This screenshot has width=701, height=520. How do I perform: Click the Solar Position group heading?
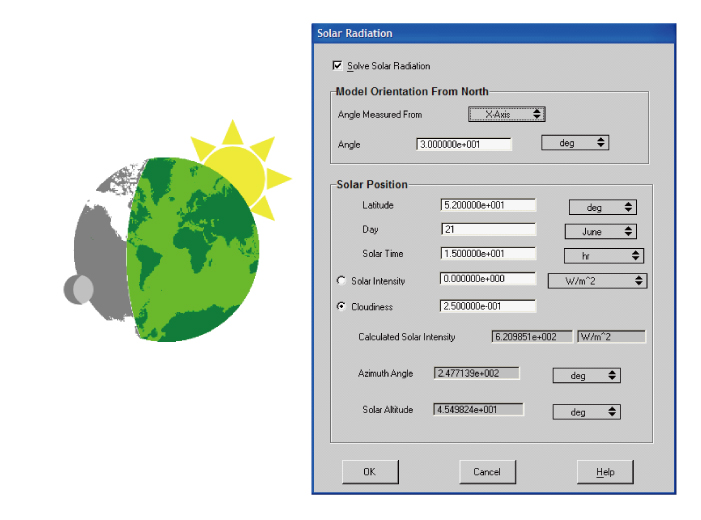[372, 184]
